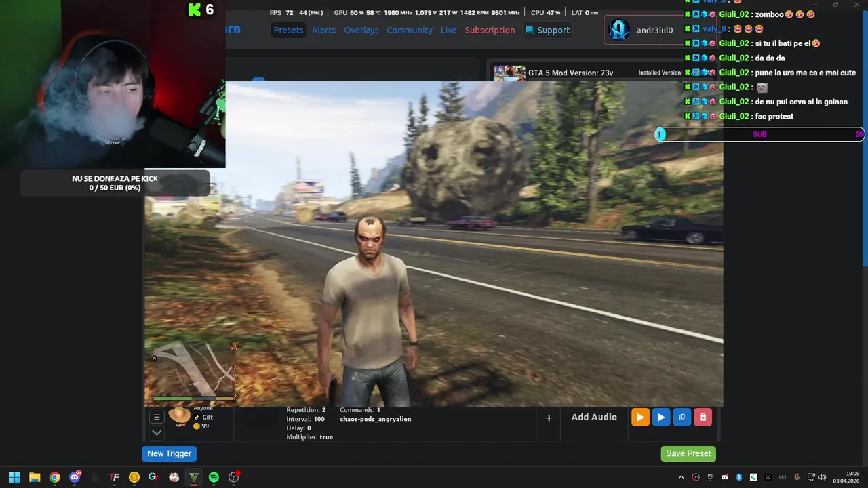Click the Kick logo viewer counter
The width and height of the screenshot is (868, 488).
[201, 9]
